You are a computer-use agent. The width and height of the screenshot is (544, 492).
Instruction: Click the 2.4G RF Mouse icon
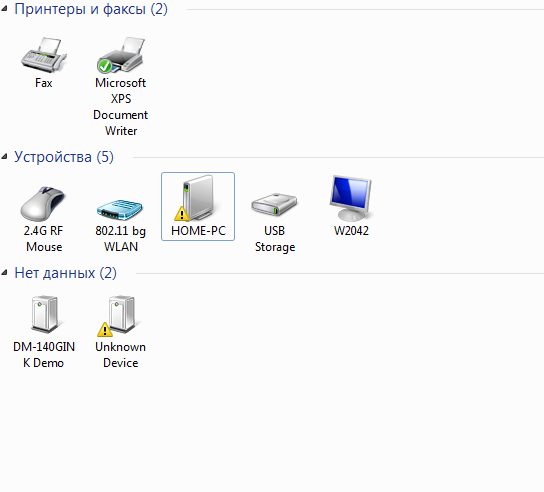43,204
